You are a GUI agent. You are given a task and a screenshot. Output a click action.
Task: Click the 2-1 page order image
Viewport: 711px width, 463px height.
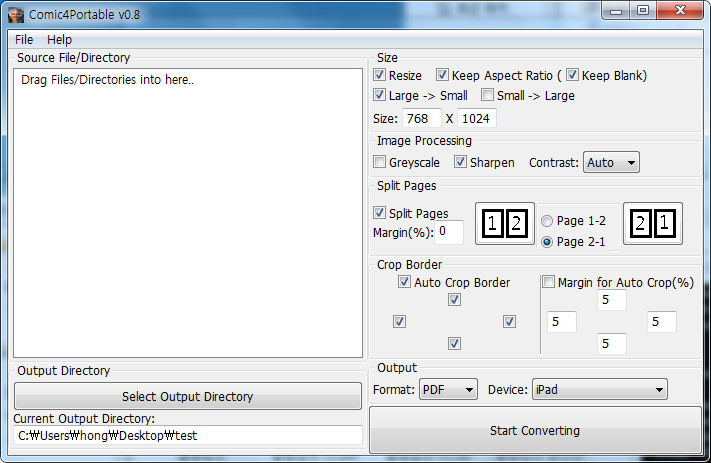point(653,224)
